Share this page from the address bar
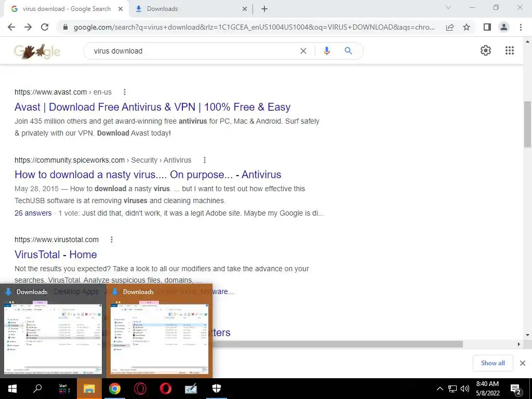The image size is (532, 399). click(x=450, y=27)
